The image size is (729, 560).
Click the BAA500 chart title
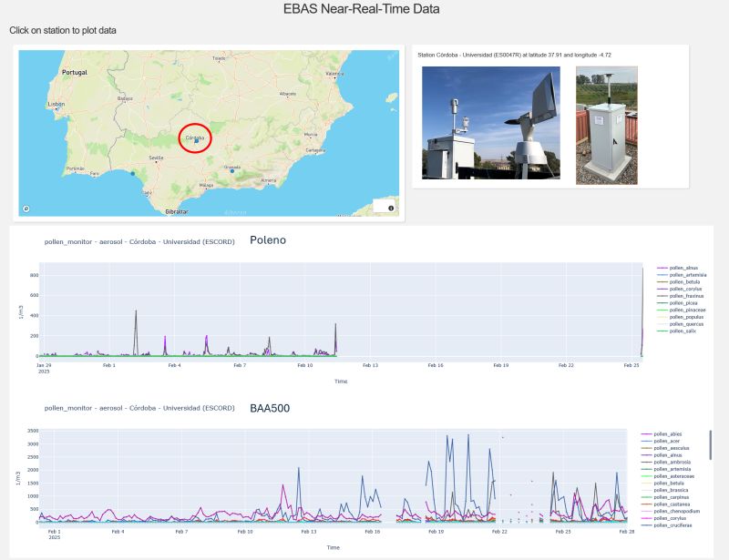pos(270,408)
